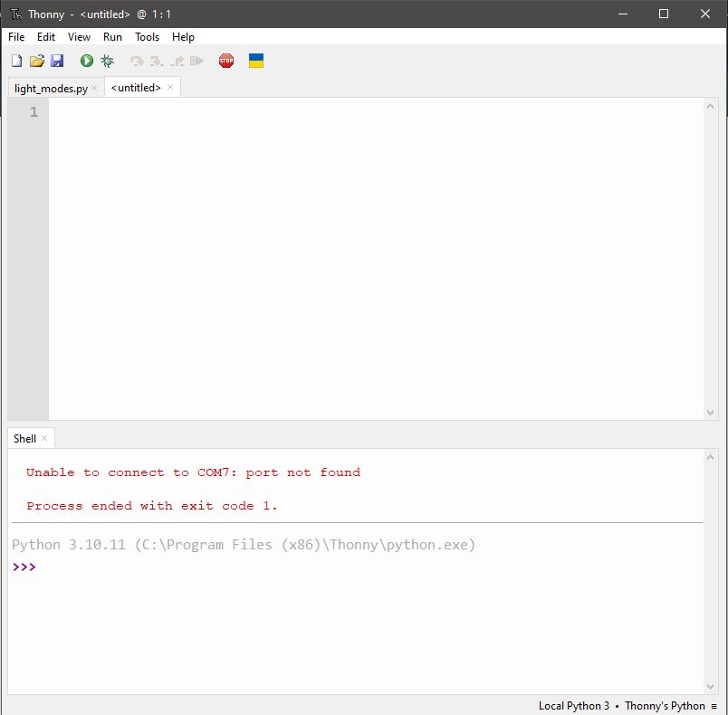Minimize the Thonny window

[623, 14]
